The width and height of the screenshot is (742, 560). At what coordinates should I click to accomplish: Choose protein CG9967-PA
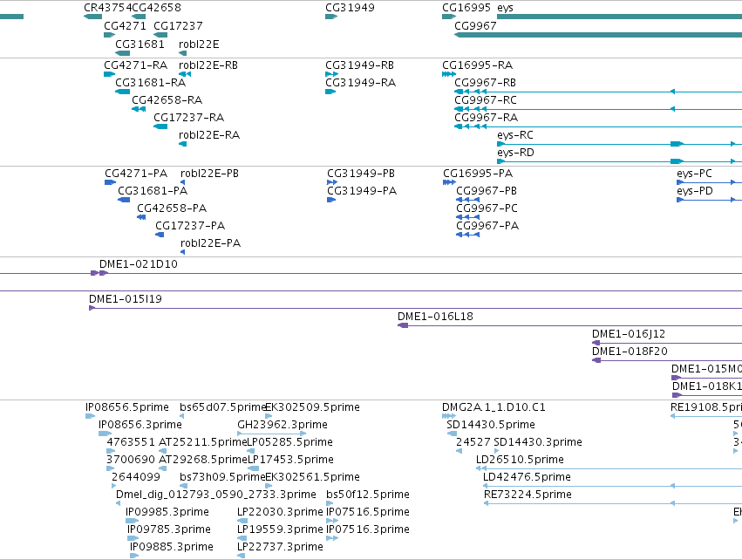pyautogui.click(x=487, y=226)
